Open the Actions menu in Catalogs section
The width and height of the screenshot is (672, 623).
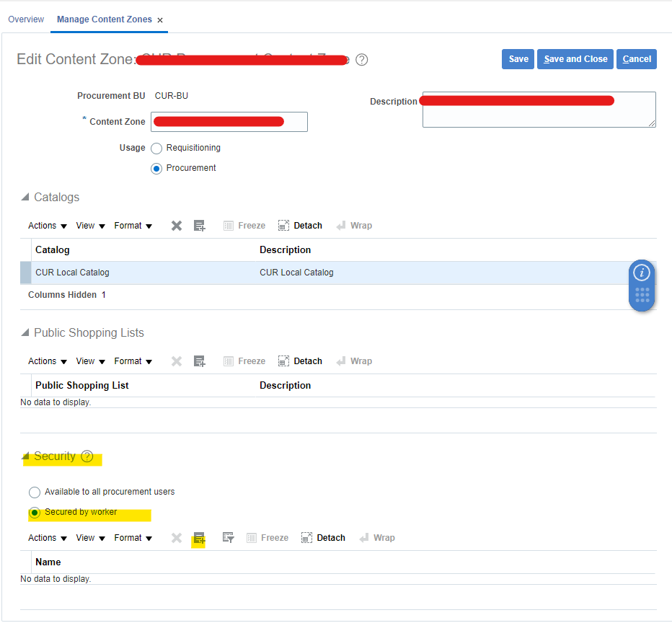[43, 225]
